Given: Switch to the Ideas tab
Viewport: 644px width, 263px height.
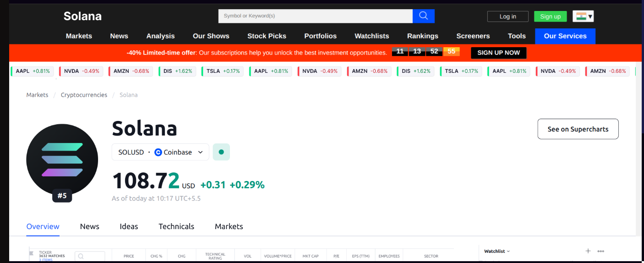Looking at the screenshot, I should click(x=129, y=226).
